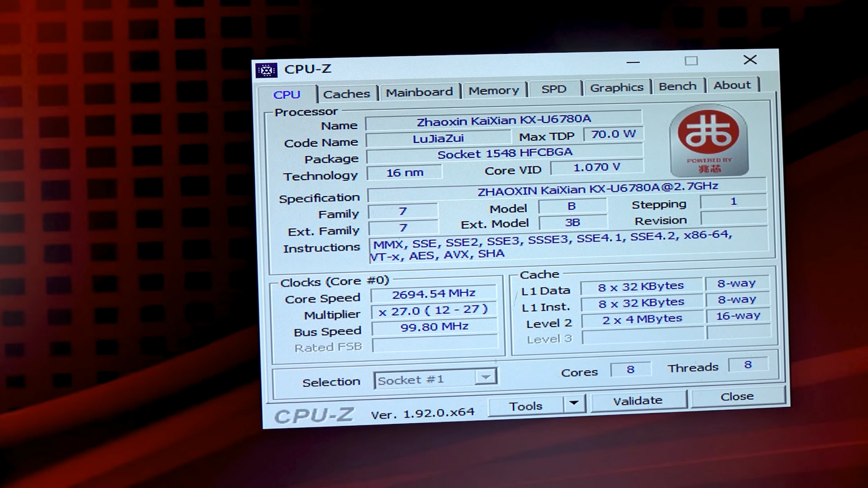Click the Ext. Model value 3B
The image size is (868, 488).
(x=573, y=223)
